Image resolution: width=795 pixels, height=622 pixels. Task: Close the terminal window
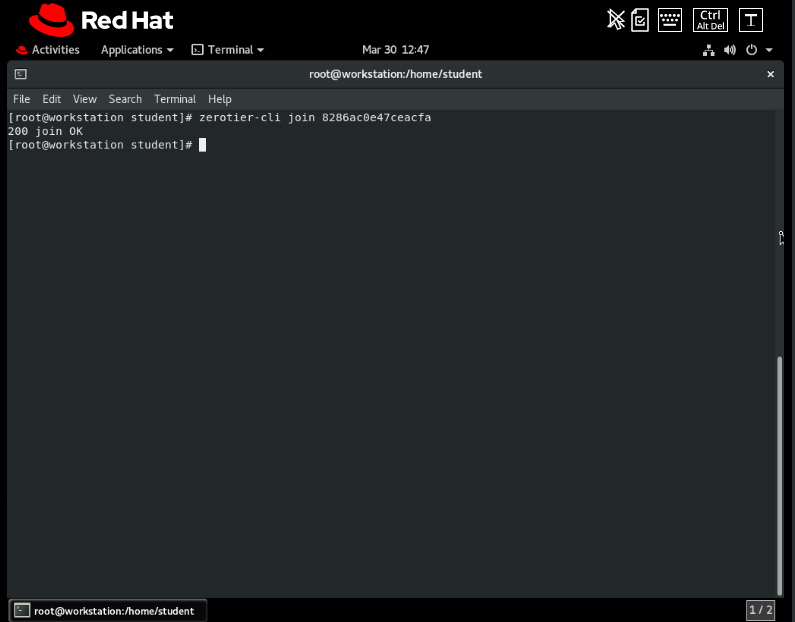tap(771, 74)
